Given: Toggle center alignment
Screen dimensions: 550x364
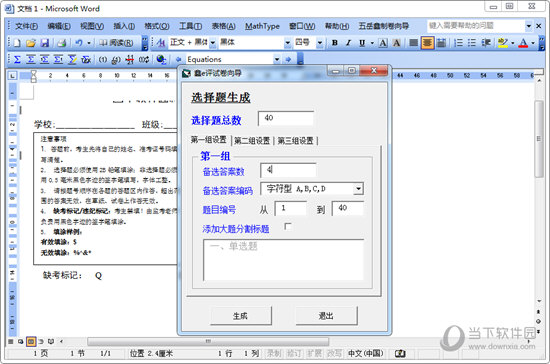Looking at the screenshot, I should point(427,43).
